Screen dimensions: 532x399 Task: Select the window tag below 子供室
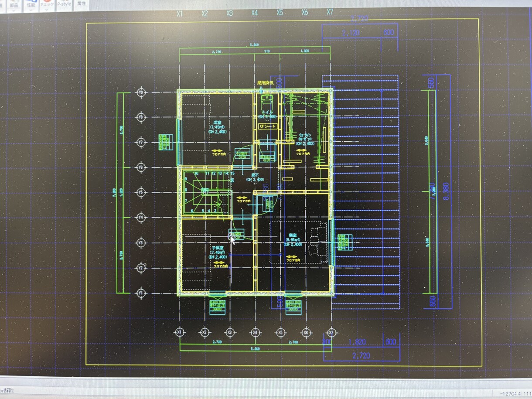217,307
